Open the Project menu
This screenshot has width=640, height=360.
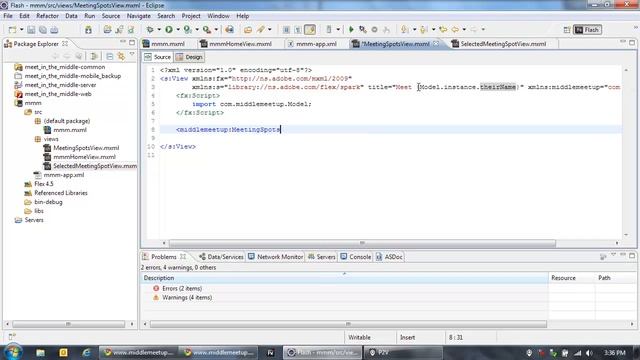(x=191, y=16)
